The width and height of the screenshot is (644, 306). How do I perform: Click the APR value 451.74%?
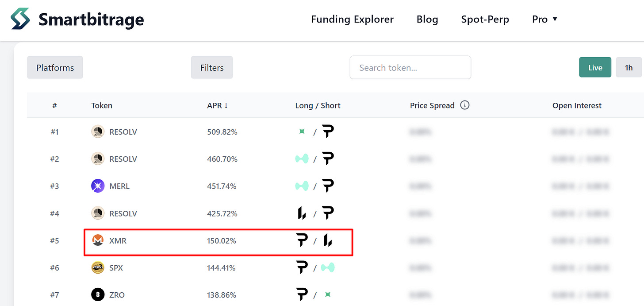coord(222,186)
